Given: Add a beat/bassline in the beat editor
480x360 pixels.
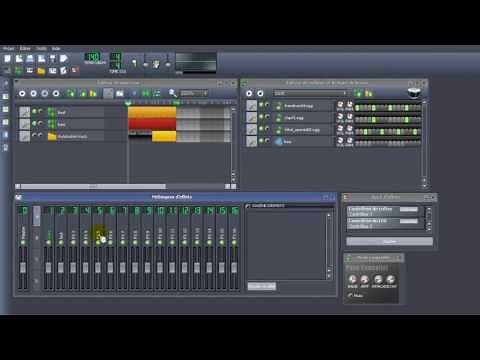Looking at the screenshot, I should [358, 93].
